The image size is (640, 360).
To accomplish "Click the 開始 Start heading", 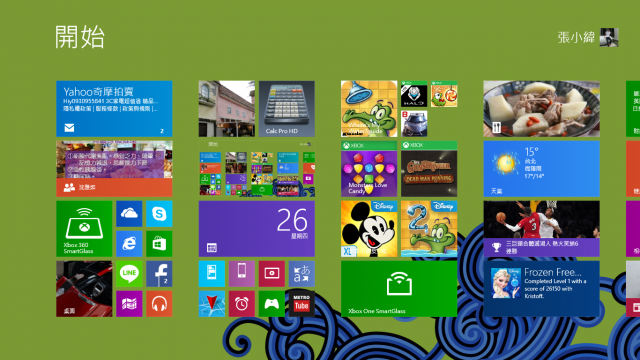I will click(x=80, y=37).
